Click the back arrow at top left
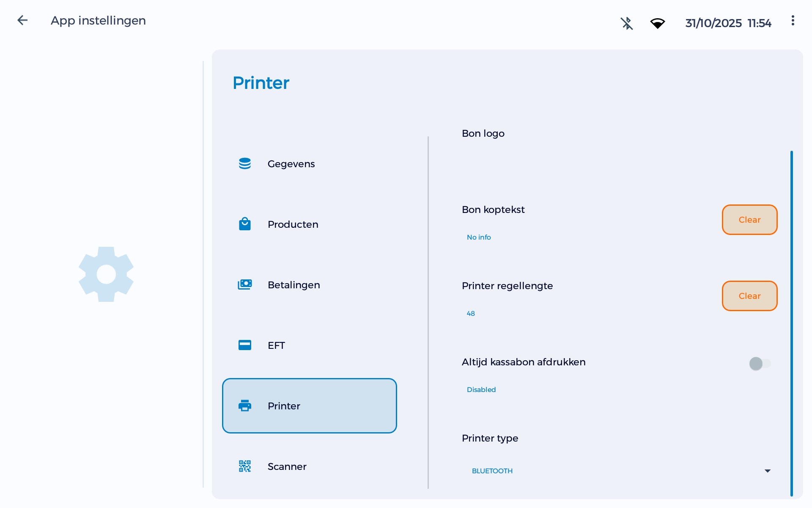The image size is (812, 508). 22,20
